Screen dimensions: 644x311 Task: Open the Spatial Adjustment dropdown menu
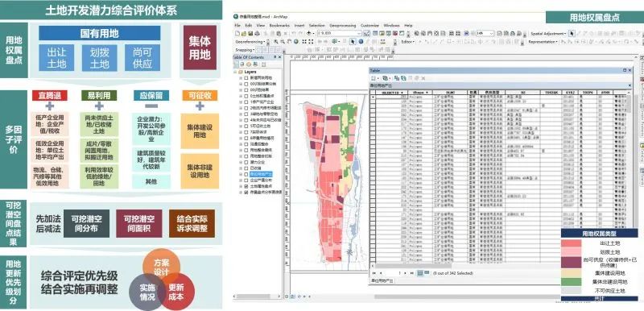point(548,33)
